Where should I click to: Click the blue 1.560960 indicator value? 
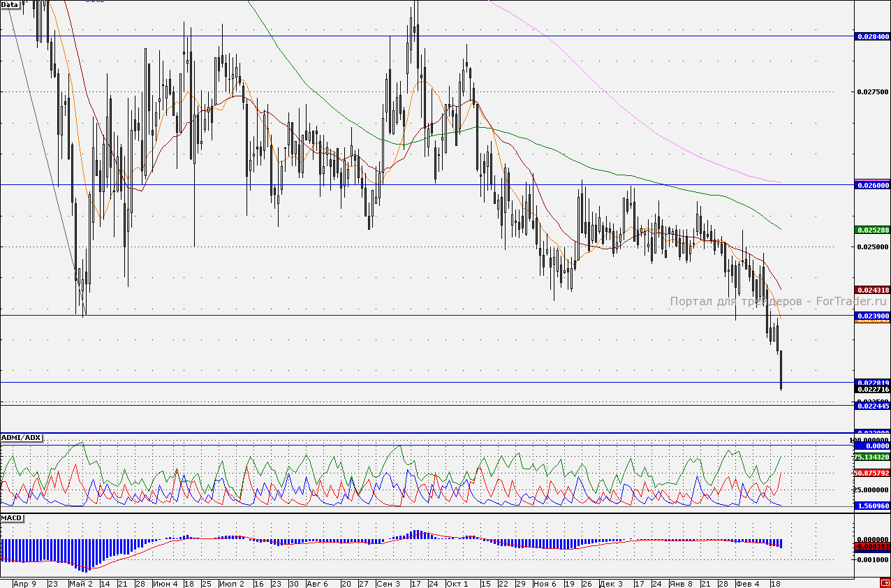[x=872, y=505]
